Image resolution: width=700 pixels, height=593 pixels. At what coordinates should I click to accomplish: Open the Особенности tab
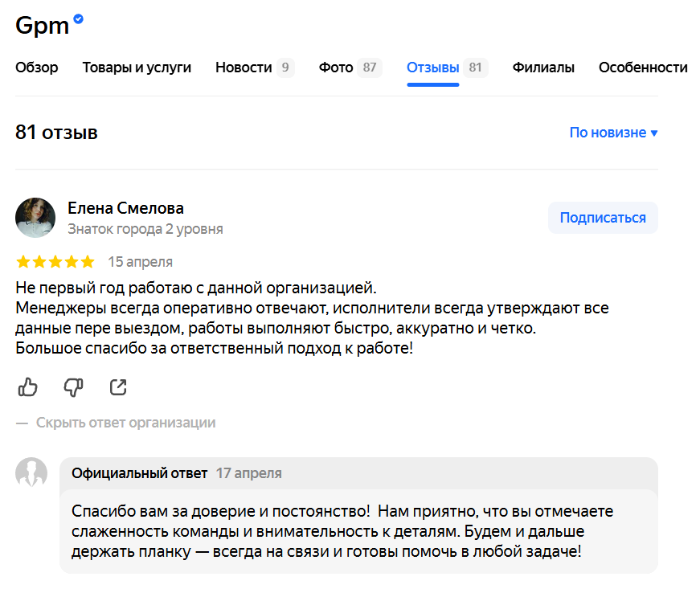click(x=643, y=67)
